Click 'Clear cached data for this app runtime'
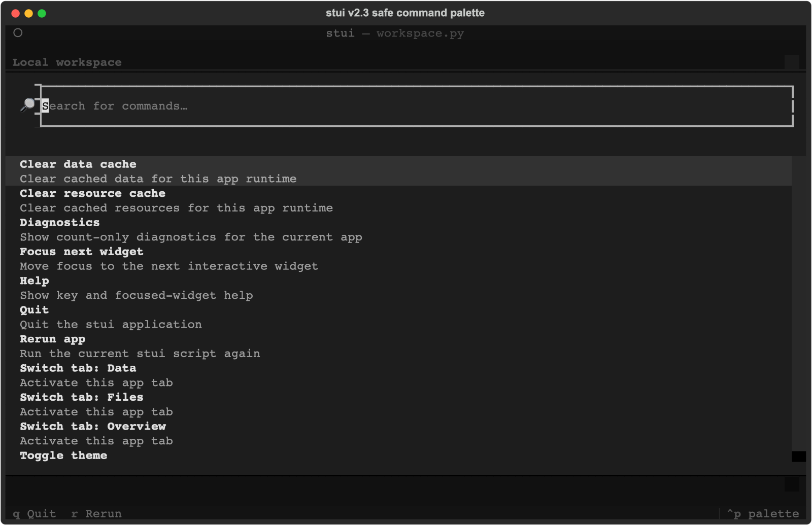Image resolution: width=812 pixels, height=525 pixels. [158, 179]
